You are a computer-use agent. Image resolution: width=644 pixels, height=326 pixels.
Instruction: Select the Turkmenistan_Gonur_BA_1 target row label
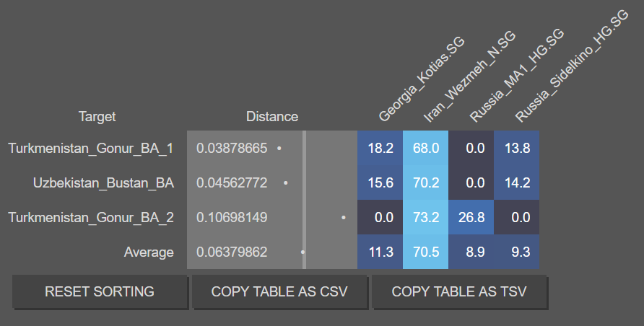pos(91,148)
